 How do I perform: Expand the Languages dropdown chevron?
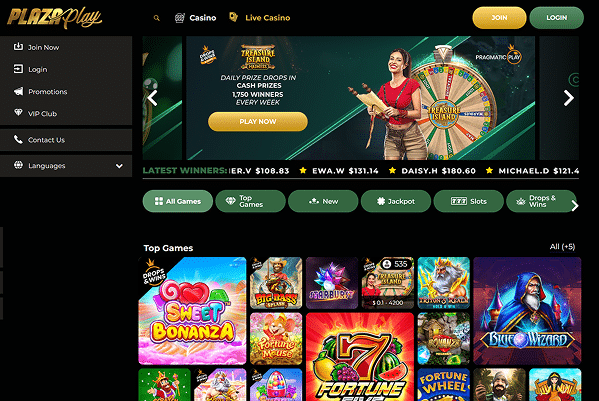[x=119, y=166]
